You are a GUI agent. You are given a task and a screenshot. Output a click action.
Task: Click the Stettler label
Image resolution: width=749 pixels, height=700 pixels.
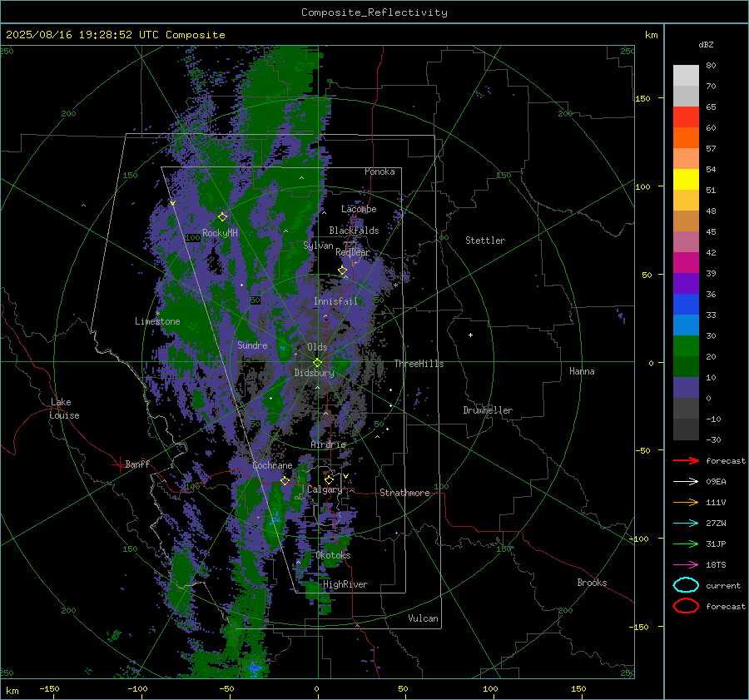(x=485, y=241)
